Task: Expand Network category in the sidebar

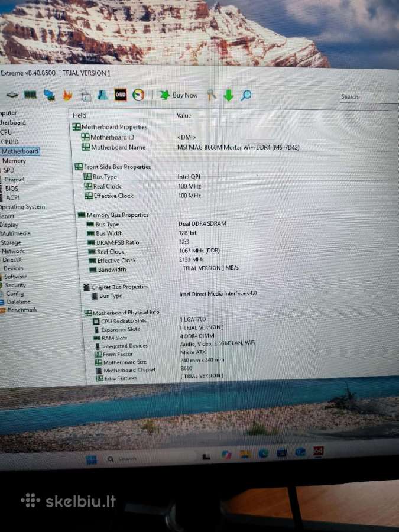Action: coord(13,251)
